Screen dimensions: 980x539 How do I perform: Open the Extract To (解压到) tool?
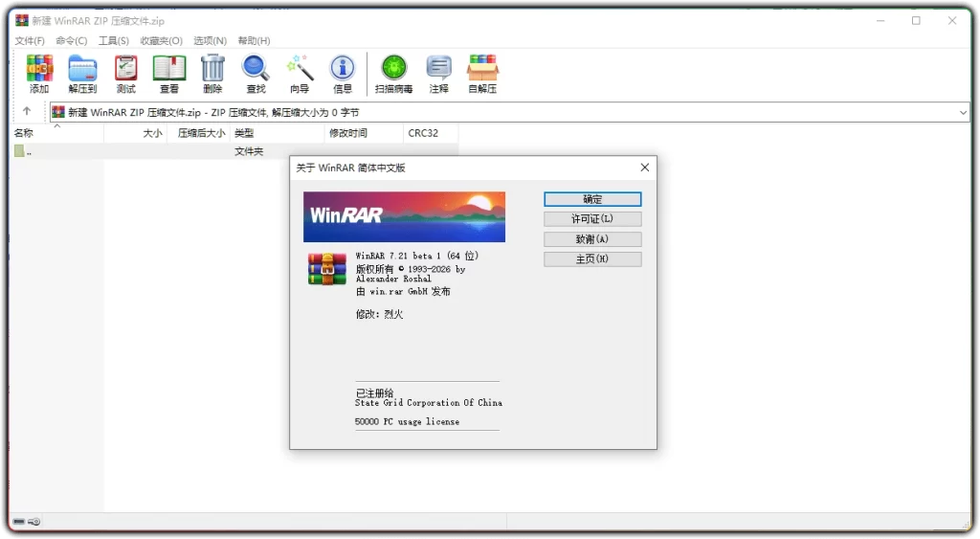[82, 74]
